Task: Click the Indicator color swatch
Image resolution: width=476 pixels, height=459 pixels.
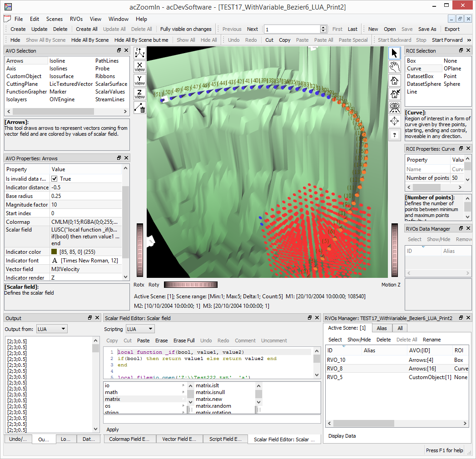Action: 54,252
